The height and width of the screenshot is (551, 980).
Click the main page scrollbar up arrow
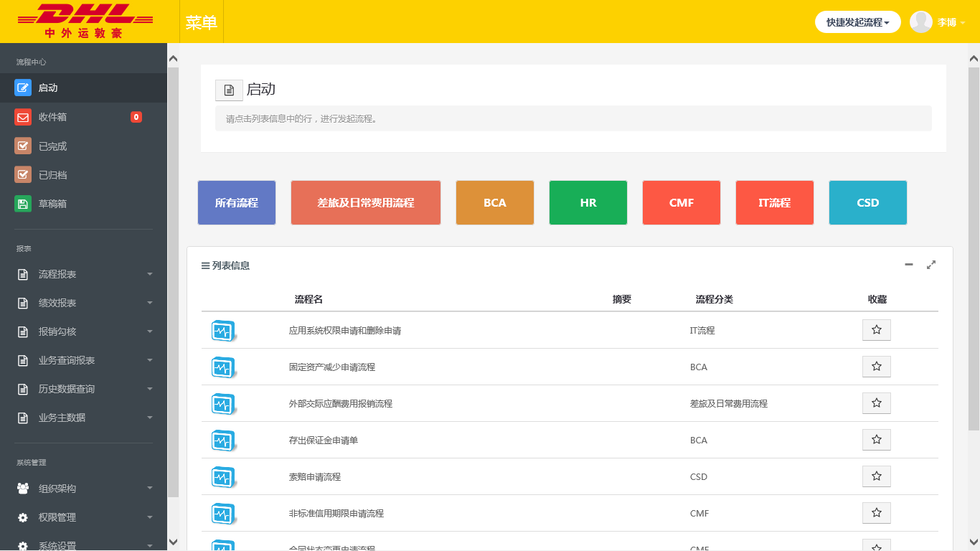click(974, 58)
